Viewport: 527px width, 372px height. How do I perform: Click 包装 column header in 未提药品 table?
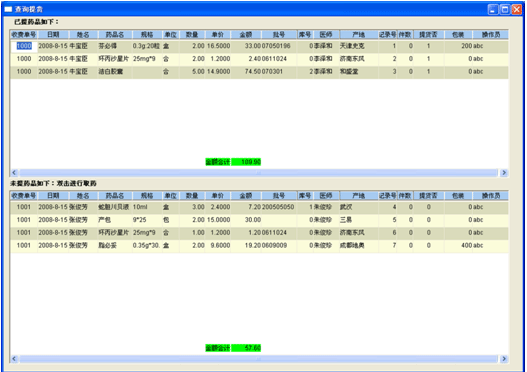(x=458, y=195)
